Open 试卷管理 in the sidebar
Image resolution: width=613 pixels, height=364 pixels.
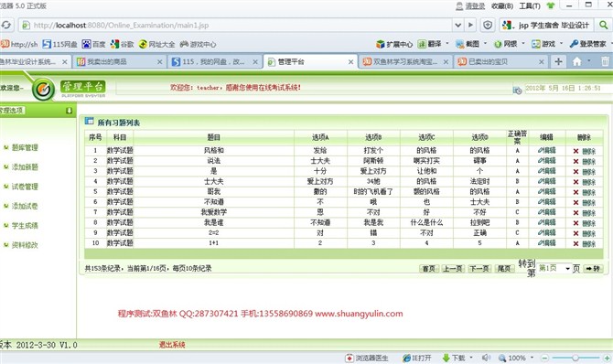click(x=25, y=187)
